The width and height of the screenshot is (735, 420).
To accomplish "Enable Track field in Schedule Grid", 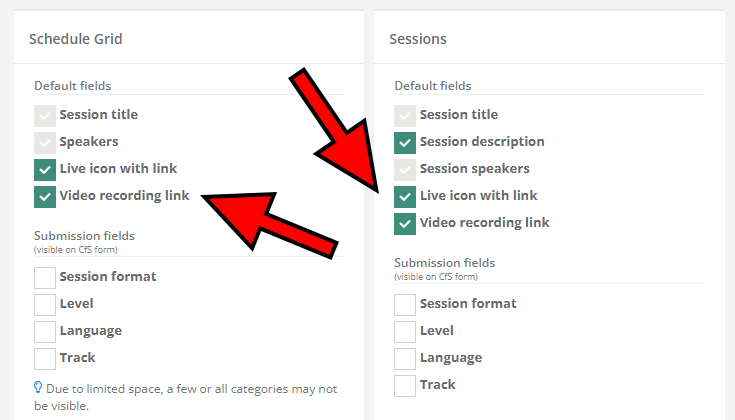I will 45,358.
